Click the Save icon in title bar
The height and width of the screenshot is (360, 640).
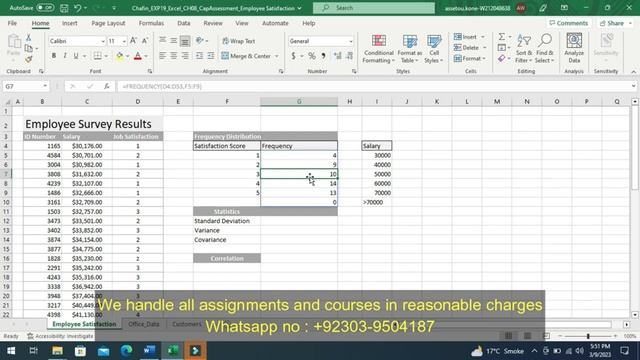coord(64,8)
